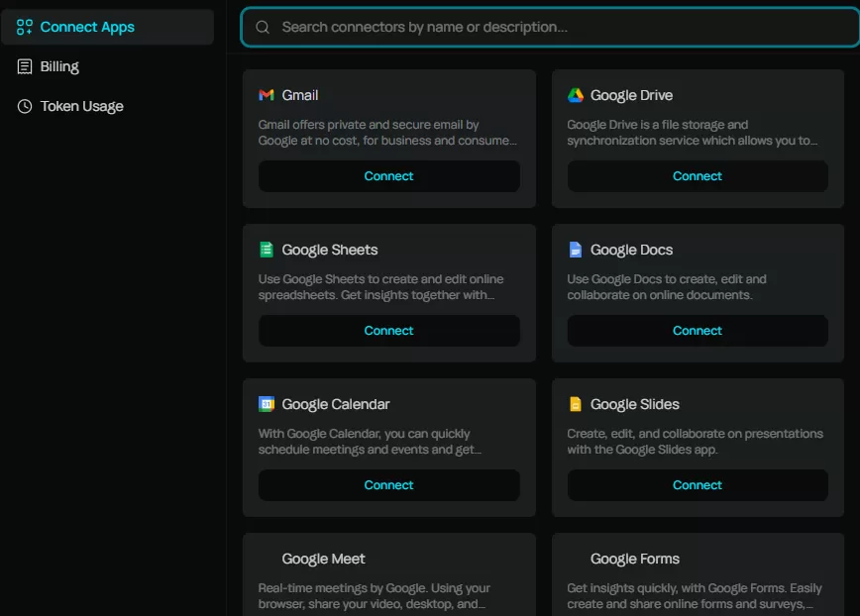
Task: Click the blue Google Docs icon
Action: point(576,250)
